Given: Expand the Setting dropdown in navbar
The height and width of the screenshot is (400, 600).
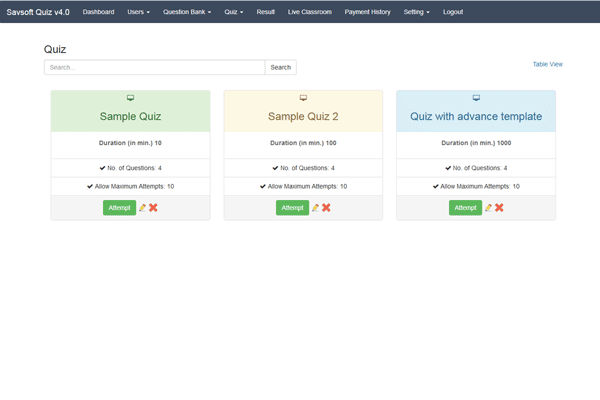Looking at the screenshot, I should [417, 12].
